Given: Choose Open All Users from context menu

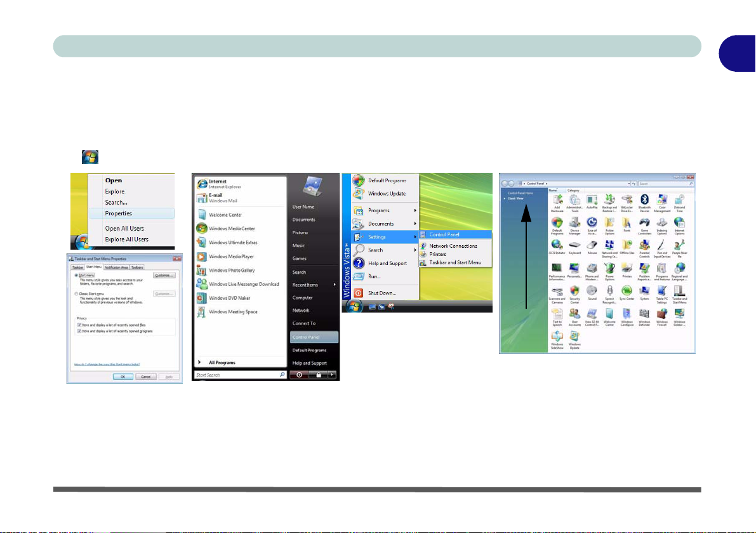Looking at the screenshot, I should tap(124, 229).
